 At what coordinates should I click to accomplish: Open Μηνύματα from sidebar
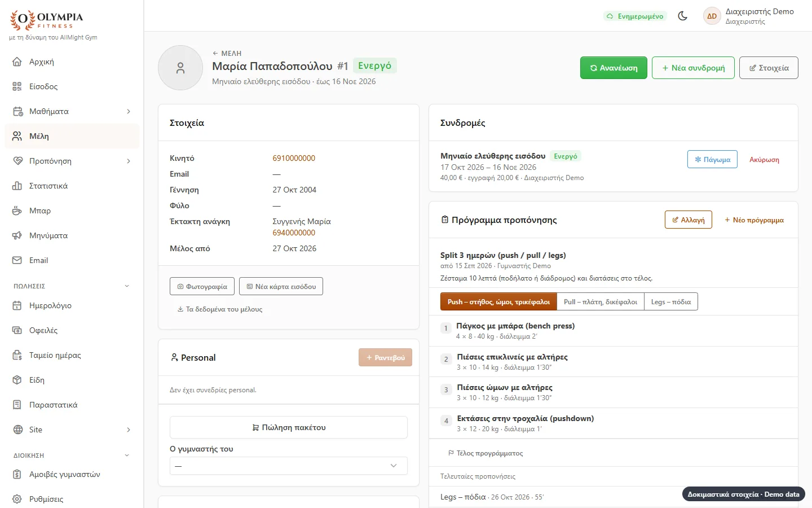[72, 235]
